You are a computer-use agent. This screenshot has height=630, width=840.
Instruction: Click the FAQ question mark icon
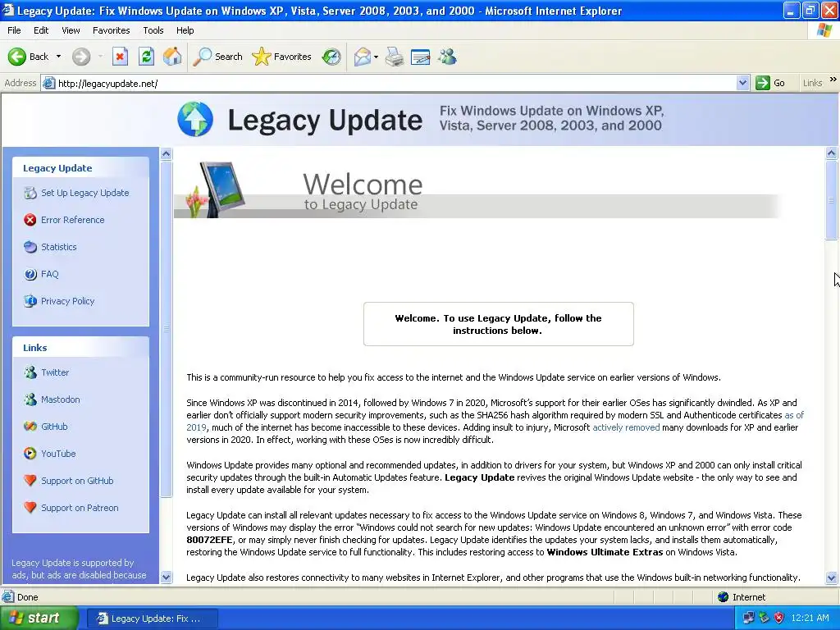click(30, 274)
